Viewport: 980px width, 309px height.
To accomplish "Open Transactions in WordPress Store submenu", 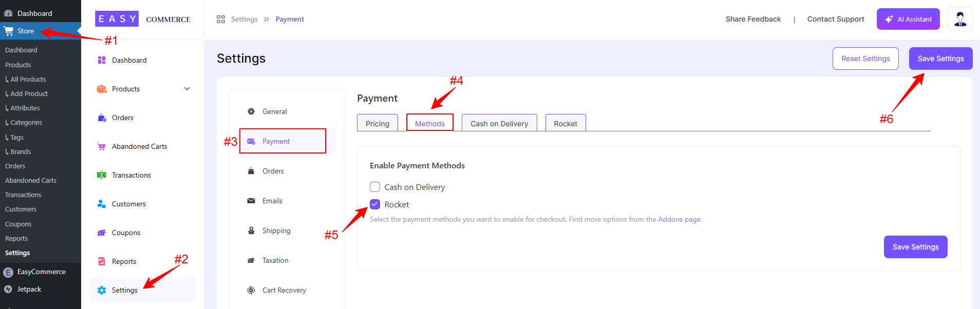I will click(x=23, y=195).
